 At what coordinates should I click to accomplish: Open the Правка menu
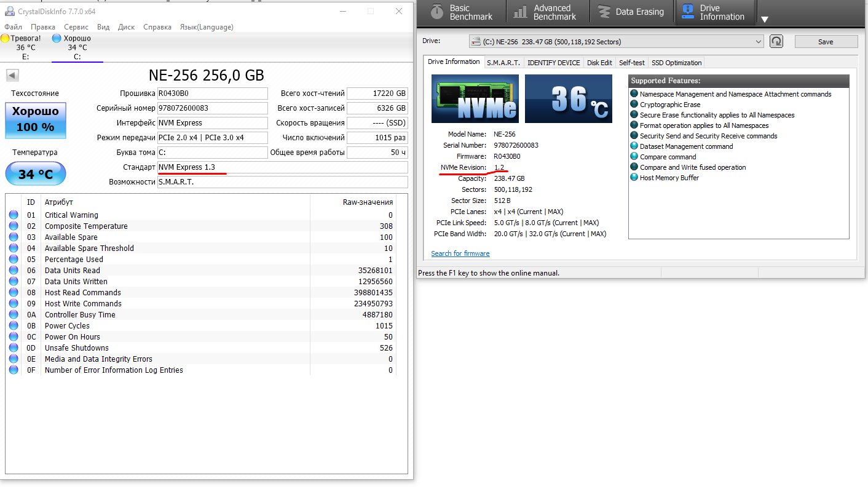43,27
